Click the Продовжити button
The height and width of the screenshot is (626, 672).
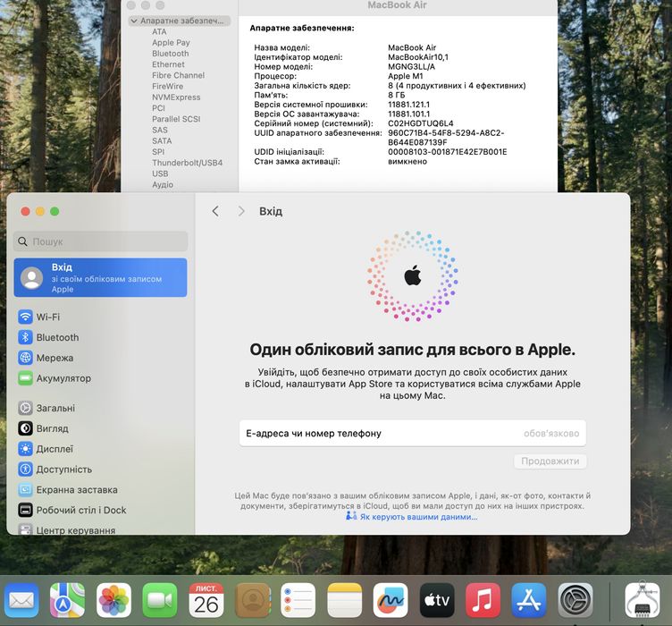point(550,461)
